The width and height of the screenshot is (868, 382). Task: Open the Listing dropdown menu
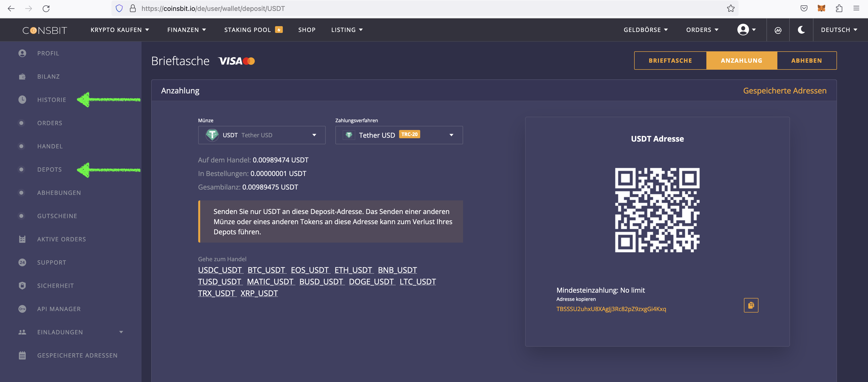(347, 30)
